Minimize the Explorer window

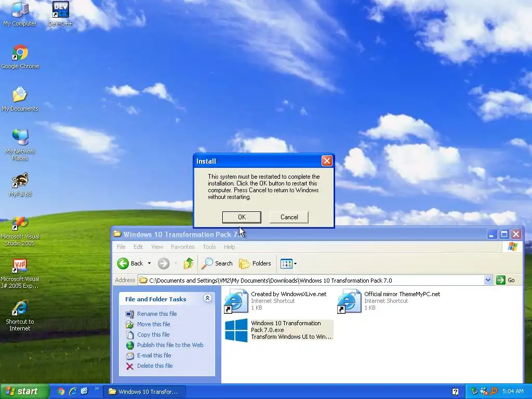tap(492, 234)
